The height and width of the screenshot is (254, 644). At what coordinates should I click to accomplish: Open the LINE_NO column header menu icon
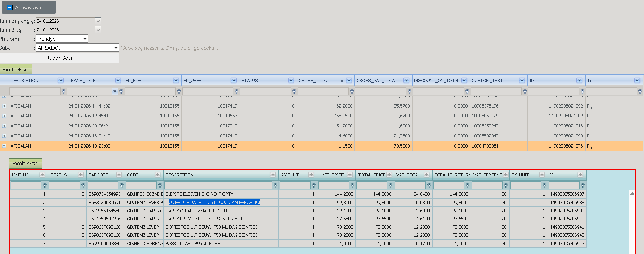coord(42,175)
